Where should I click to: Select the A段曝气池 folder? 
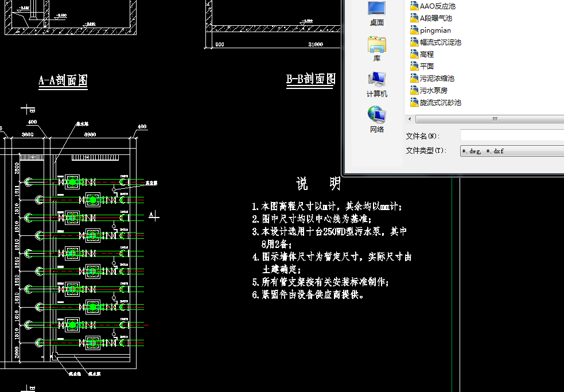[x=431, y=18]
